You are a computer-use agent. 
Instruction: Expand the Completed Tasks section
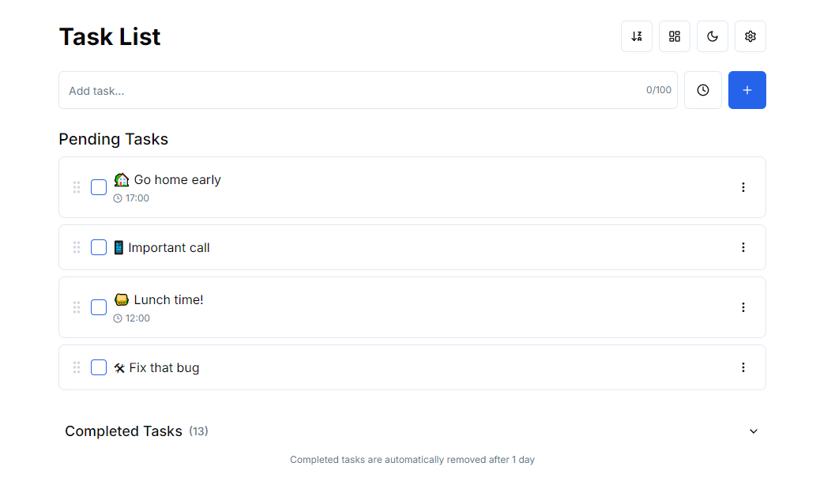point(753,431)
